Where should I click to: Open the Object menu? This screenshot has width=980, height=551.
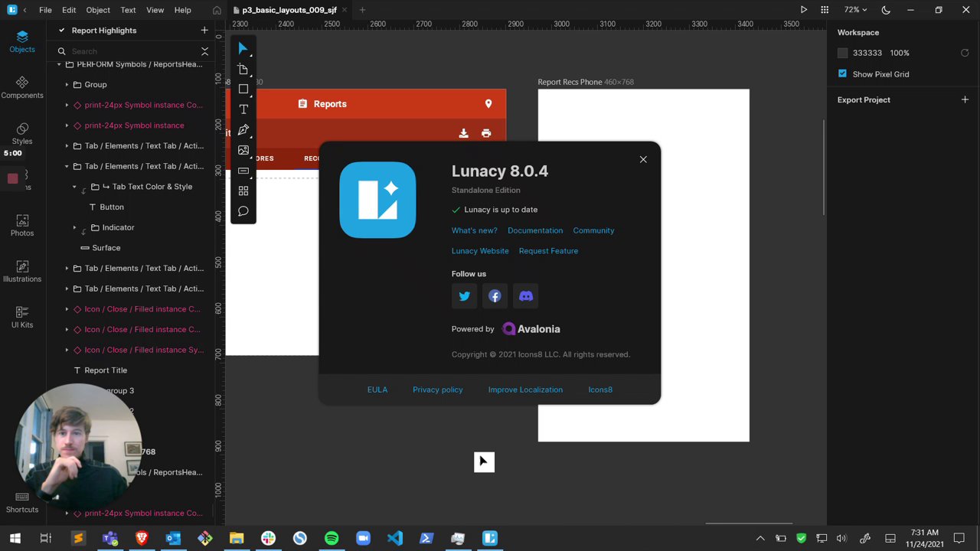(98, 10)
